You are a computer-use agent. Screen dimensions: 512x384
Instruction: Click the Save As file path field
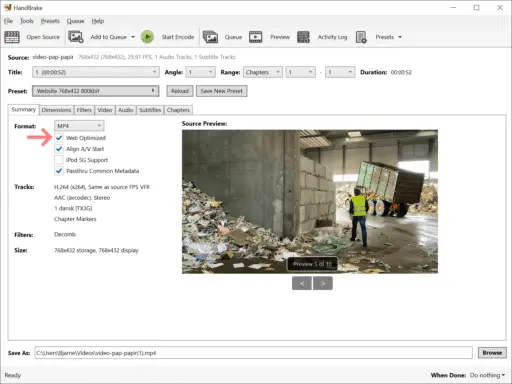point(253,353)
